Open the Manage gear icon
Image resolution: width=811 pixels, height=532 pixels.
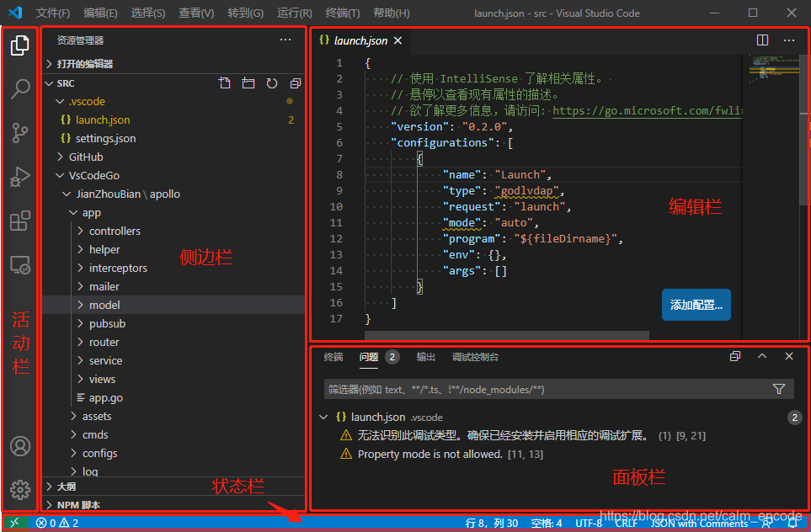point(20,489)
